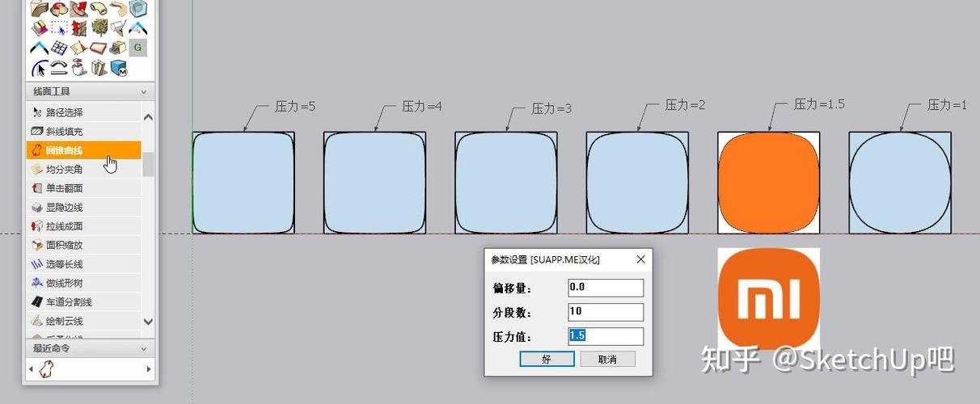
Task: Click the 好 button in dialog
Action: click(547, 360)
